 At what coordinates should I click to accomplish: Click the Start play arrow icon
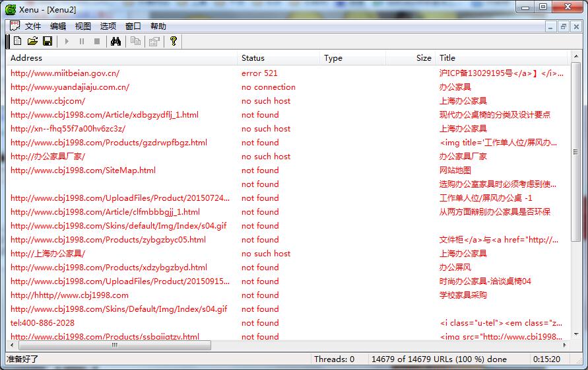pyautogui.click(x=67, y=42)
